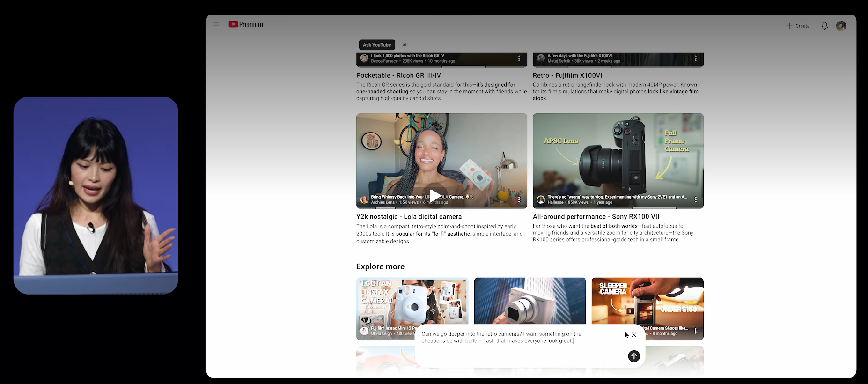Open the Hallease channel avatar

541,200
